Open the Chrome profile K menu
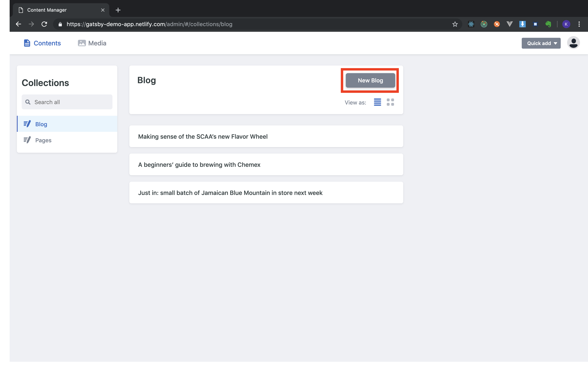 [566, 24]
